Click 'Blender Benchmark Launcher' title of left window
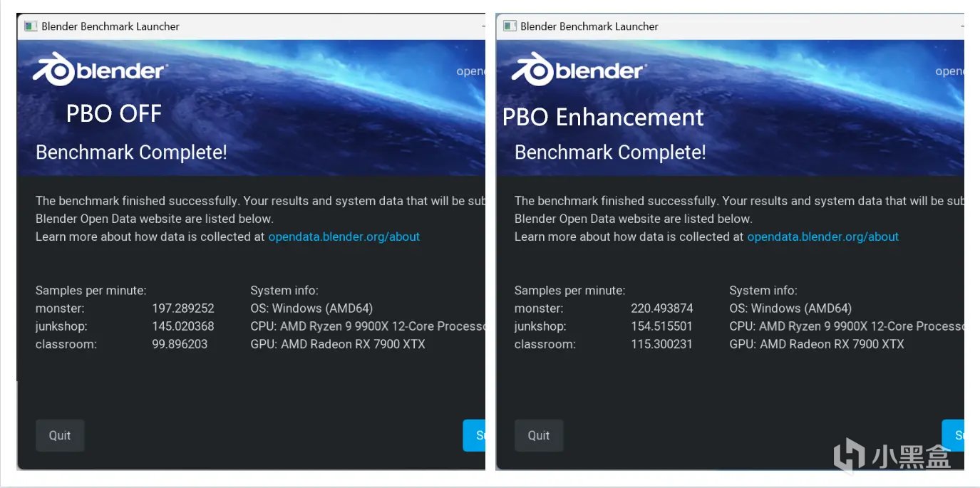Viewport: 980px width, 488px height. 110,26
